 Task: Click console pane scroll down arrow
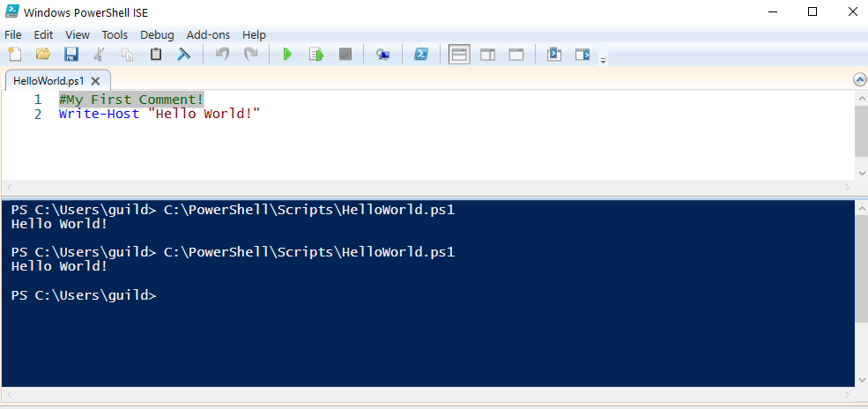861,380
